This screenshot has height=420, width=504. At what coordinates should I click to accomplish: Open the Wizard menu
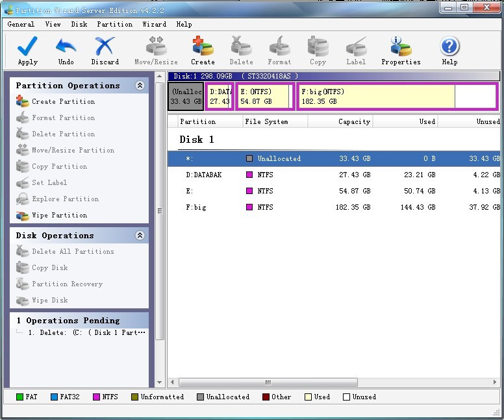(x=155, y=24)
